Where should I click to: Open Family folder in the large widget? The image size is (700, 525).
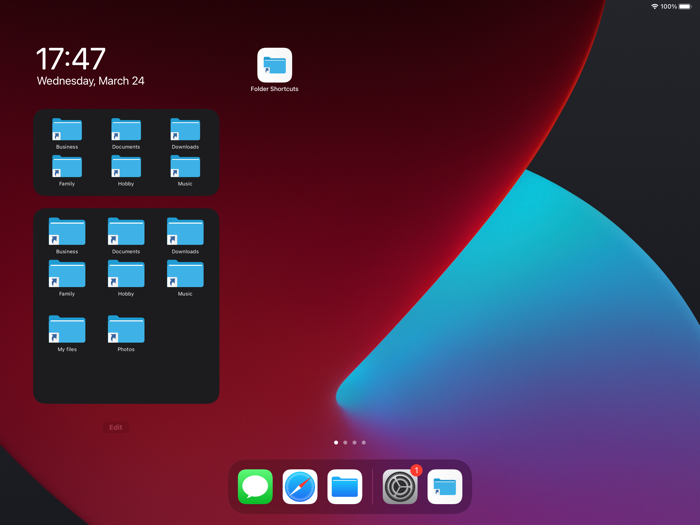(x=67, y=278)
